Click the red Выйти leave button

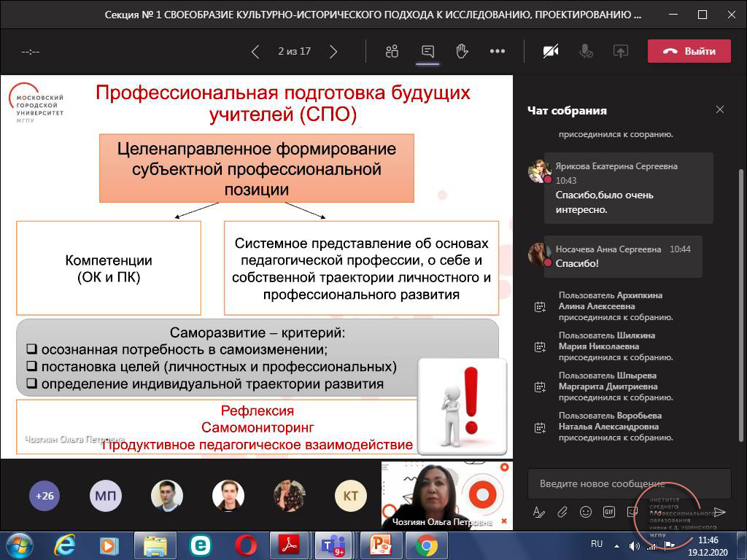coord(689,51)
